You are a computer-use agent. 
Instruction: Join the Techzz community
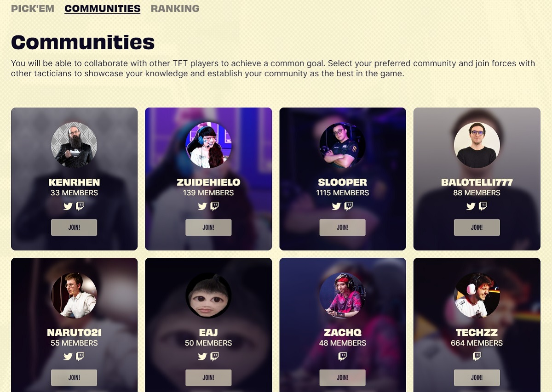tap(477, 378)
